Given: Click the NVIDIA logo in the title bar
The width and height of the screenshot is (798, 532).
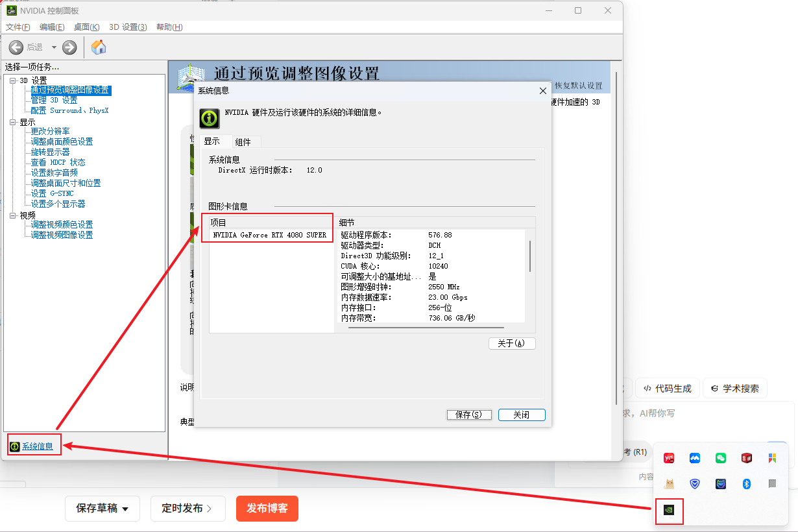Looking at the screenshot, I should pyautogui.click(x=11, y=10).
